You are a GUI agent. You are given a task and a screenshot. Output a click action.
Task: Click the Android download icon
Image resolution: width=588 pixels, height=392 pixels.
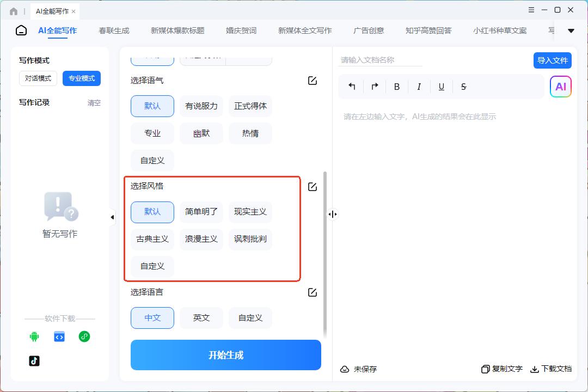[34, 336]
